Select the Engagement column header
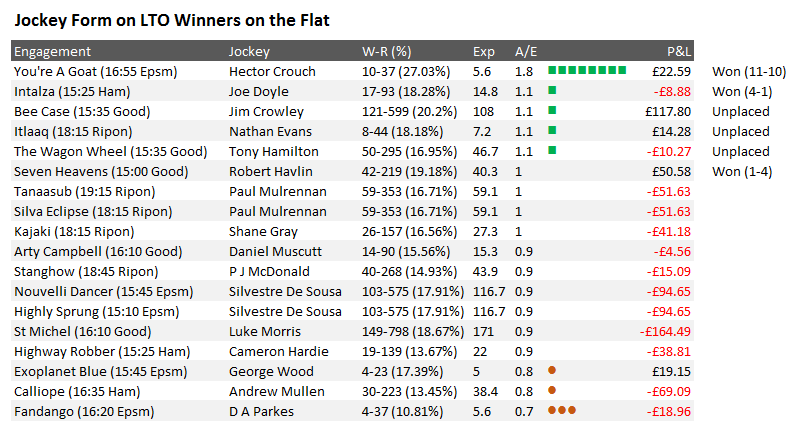The height and width of the screenshot is (433, 802). pyautogui.click(x=52, y=52)
